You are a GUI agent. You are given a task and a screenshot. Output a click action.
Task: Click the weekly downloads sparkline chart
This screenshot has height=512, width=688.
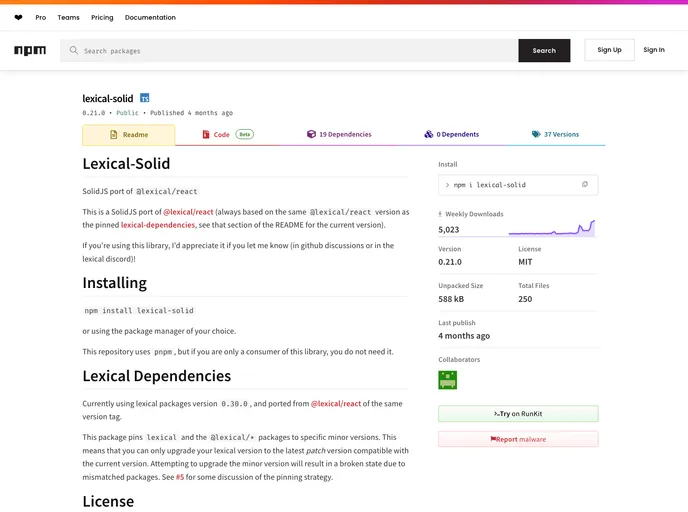tap(552, 228)
